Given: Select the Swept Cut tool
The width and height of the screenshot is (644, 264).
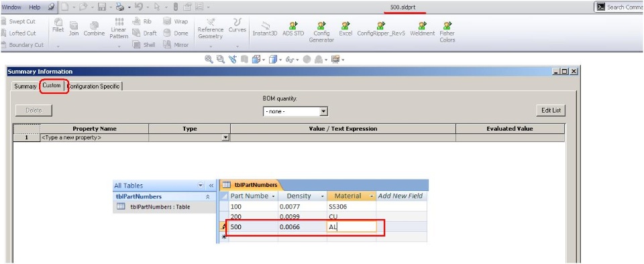Looking at the screenshot, I should tap(19, 21).
